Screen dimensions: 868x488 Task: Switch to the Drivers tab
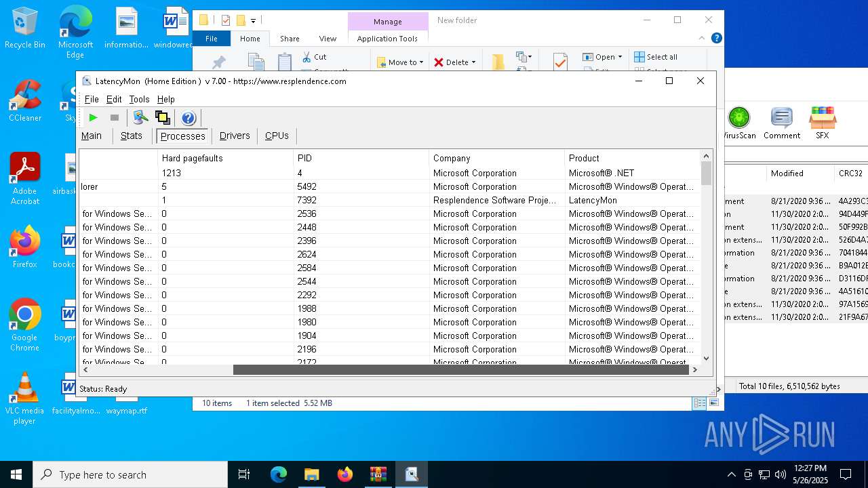tap(235, 136)
